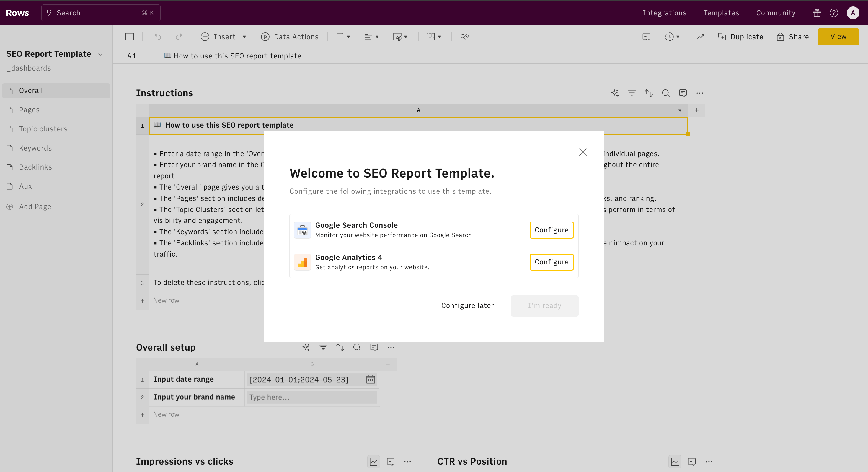Toggle the sidebar panel icon in toolbar
This screenshot has width=868, height=472.
[x=129, y=37]
